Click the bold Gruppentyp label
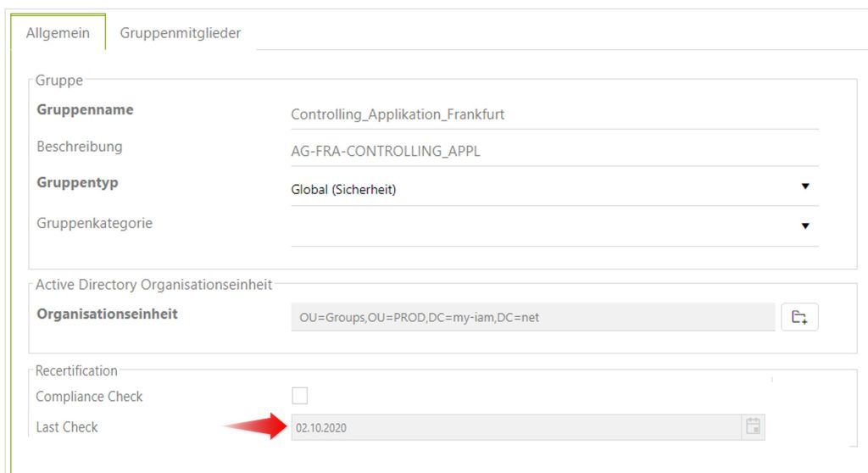The height and width of the screenshot is (473, 868). point(77,182)
